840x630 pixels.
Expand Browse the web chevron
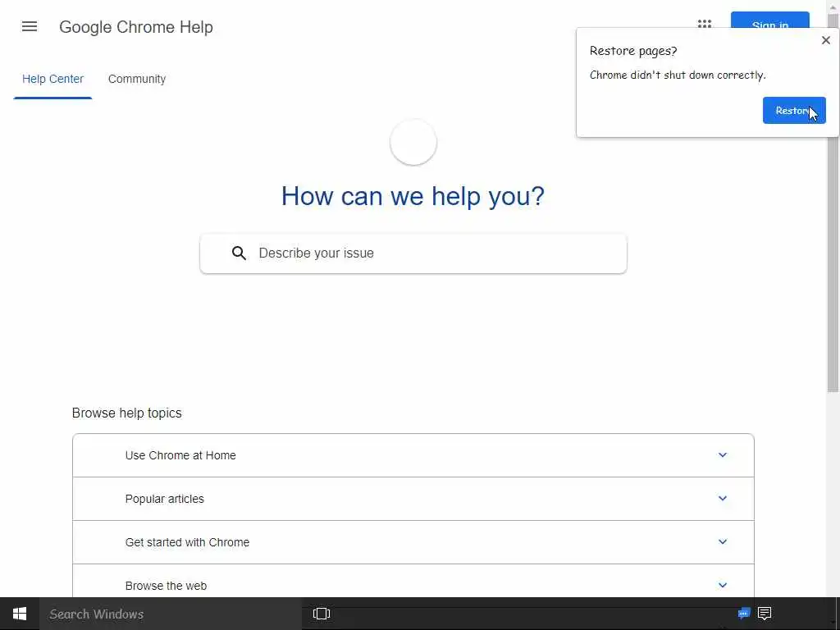(x=722, y=585)
